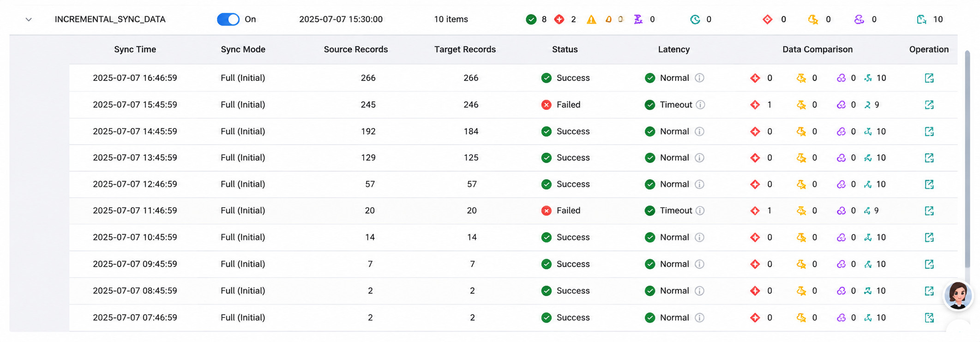Screen dimensions: 980x342
Task: Click the green success count icon in header
Action: click(531, 19)
